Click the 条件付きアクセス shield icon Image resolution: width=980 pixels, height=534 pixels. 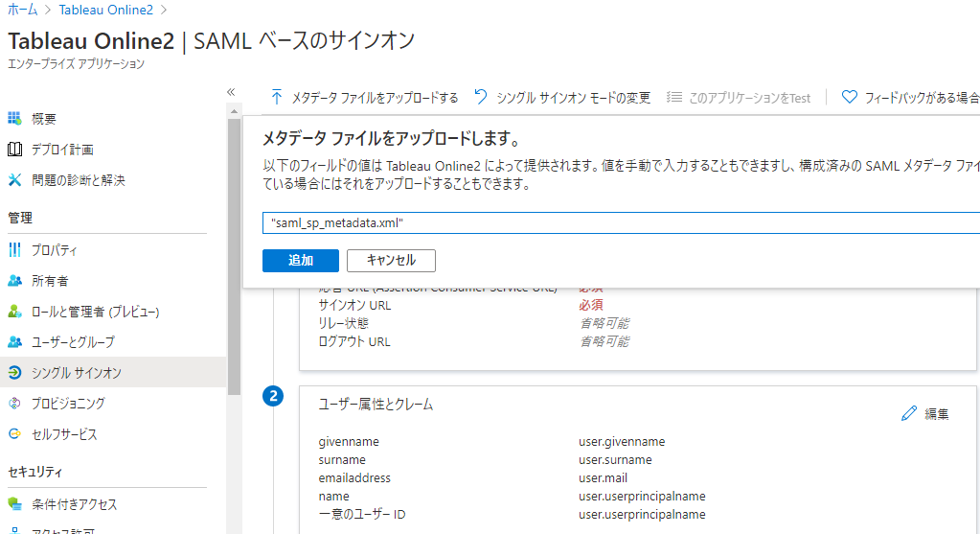coord(14,504)
